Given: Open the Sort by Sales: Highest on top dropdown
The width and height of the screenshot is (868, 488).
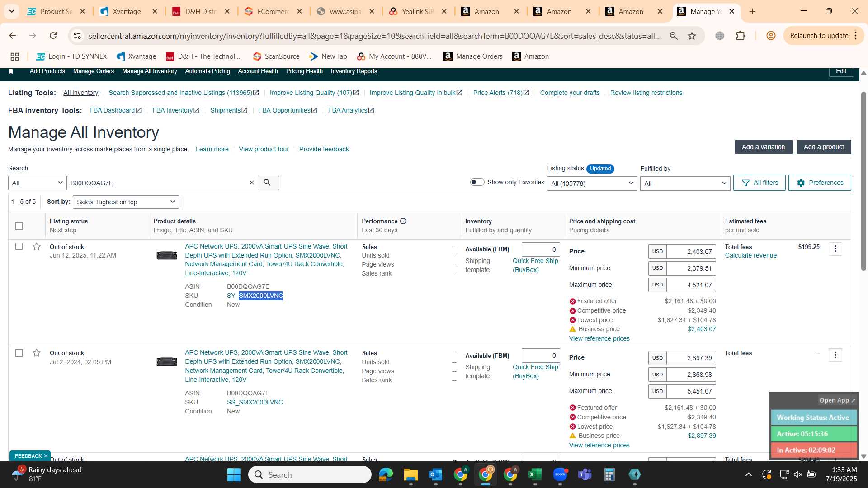Looking at the screenshot, I should pos(126,202).
